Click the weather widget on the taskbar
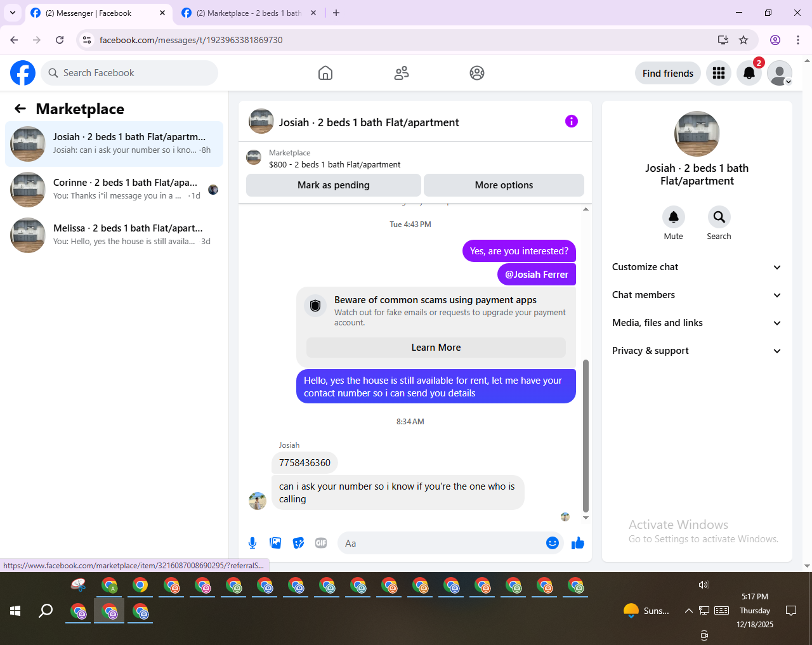The width and height of the screenshot is (812, 645). (x=646, y=611)
